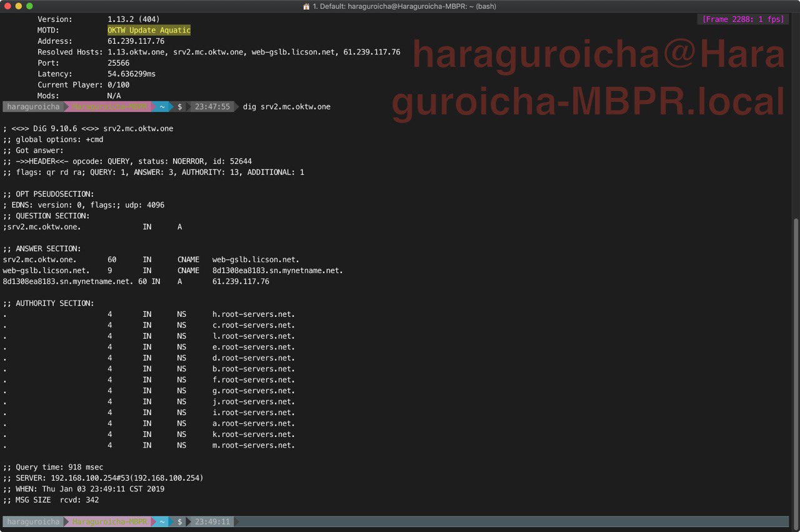Click d.root-servers.net. entry
This screenshot has width=800, height=532.
coord(254,358)
